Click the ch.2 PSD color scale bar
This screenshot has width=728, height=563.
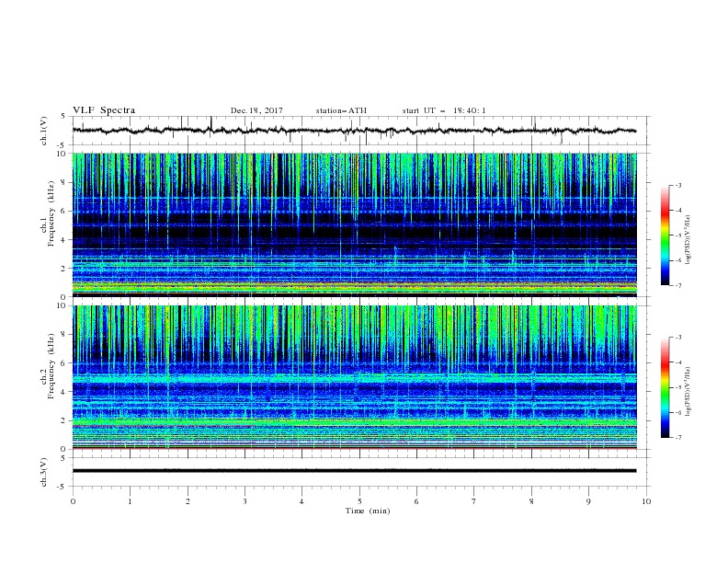pos(665,387)
